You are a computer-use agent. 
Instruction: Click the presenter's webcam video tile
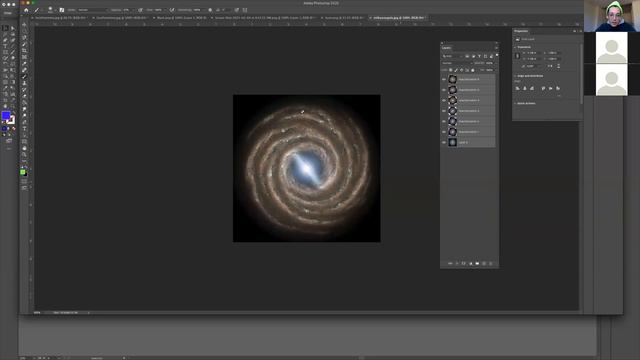(612, 16)
